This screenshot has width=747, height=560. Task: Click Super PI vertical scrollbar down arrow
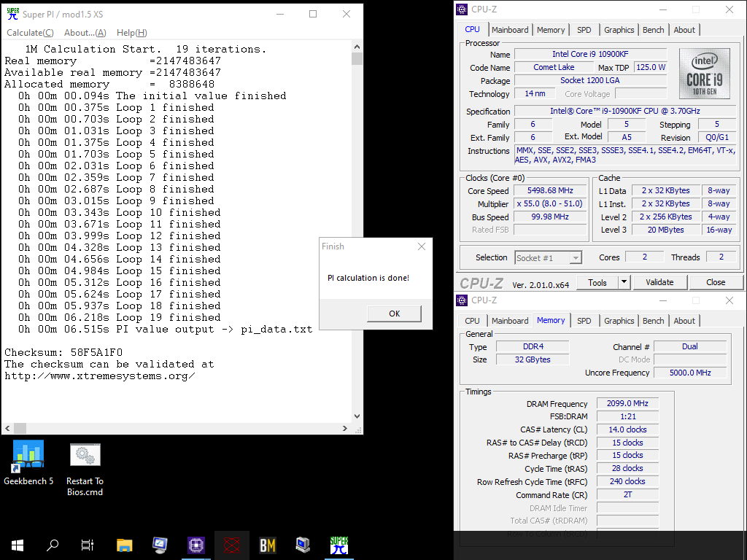click(x=357, y=416)
